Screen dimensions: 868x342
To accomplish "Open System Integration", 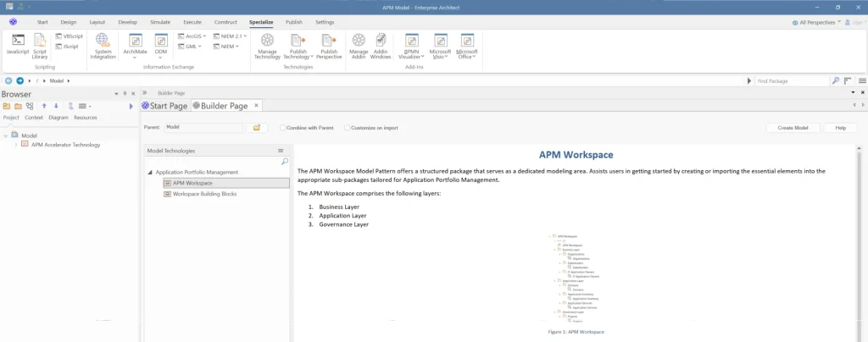I will pos(103,46).
